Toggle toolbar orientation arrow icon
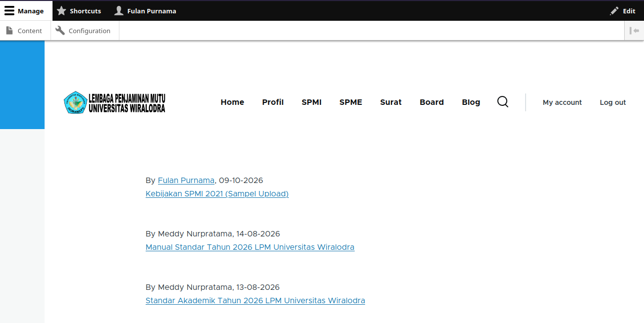This screenshot has width=644, height=323. [634, 31]
